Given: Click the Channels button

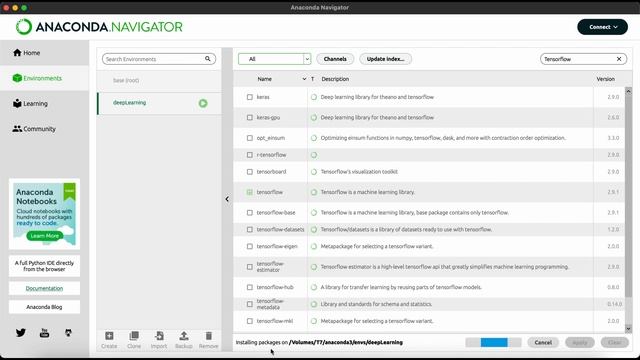Looking at the screenshot, I should (335, 59).
